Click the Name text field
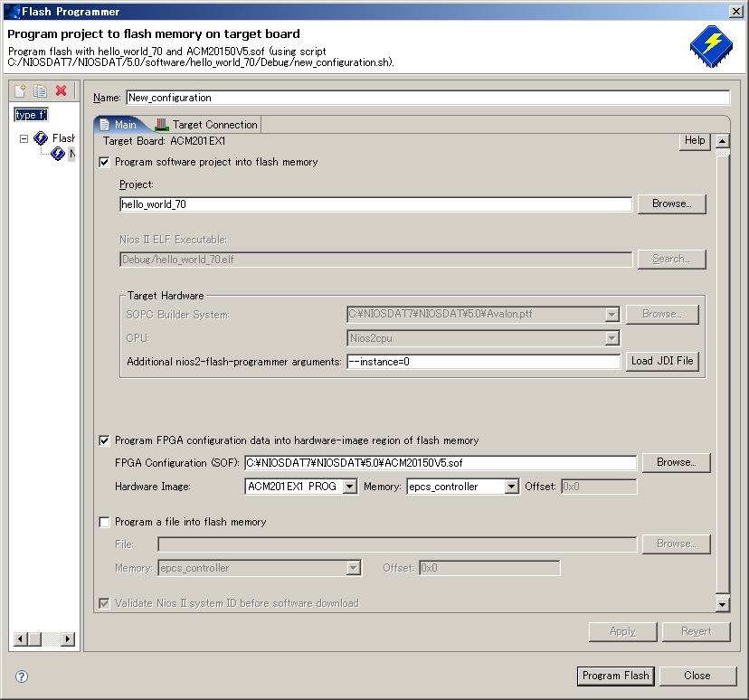The width and height of the screenshot is (749, 700). [427, 98]
